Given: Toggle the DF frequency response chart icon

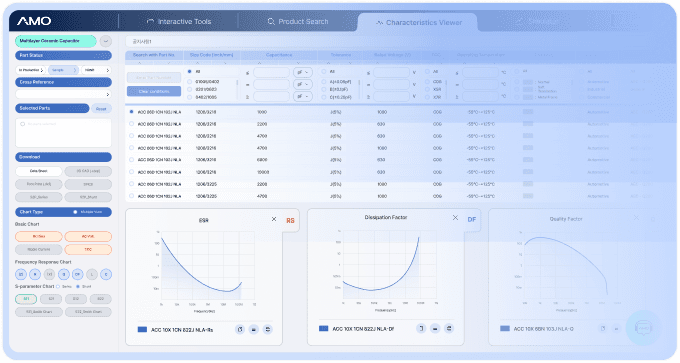Looking at the screenshot, I should click(x=78, y=274).
